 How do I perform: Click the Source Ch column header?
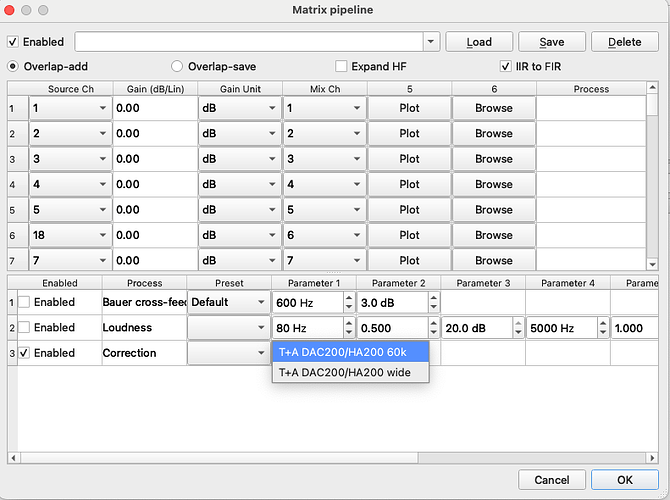tap(71, 89)
